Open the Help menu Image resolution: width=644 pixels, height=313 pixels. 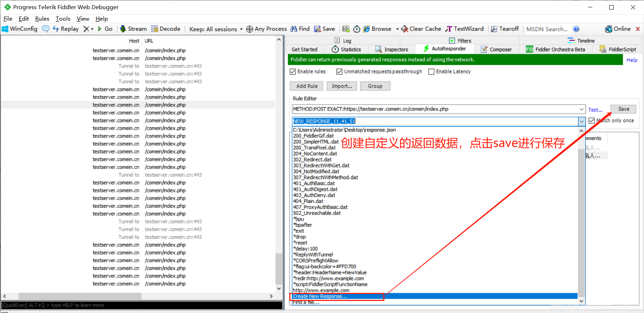102,19
